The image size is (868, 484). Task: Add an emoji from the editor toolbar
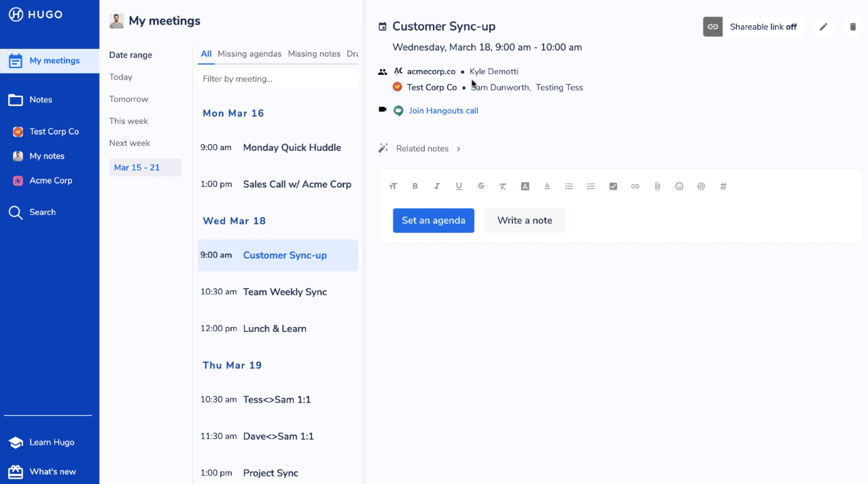(679, 186)
